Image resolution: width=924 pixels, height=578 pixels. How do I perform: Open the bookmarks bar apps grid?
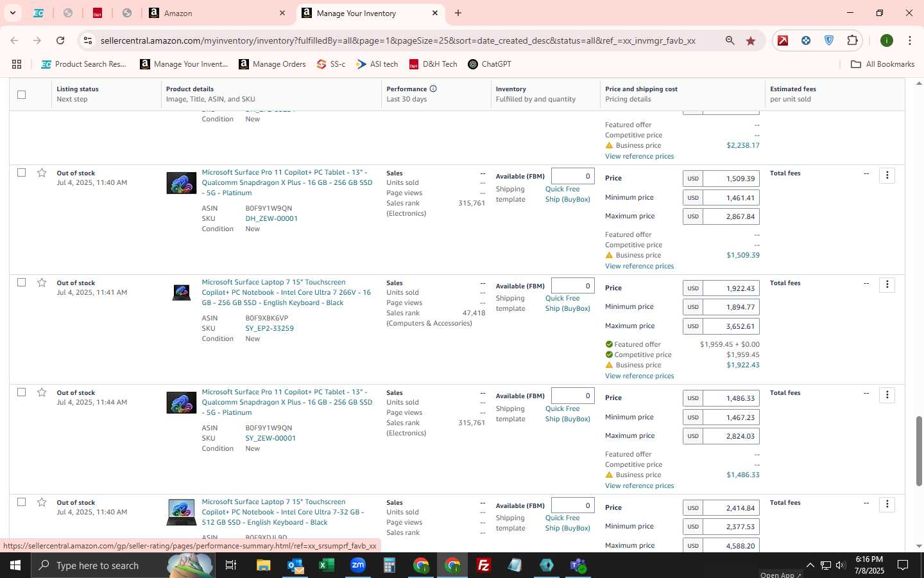[17, 64]
